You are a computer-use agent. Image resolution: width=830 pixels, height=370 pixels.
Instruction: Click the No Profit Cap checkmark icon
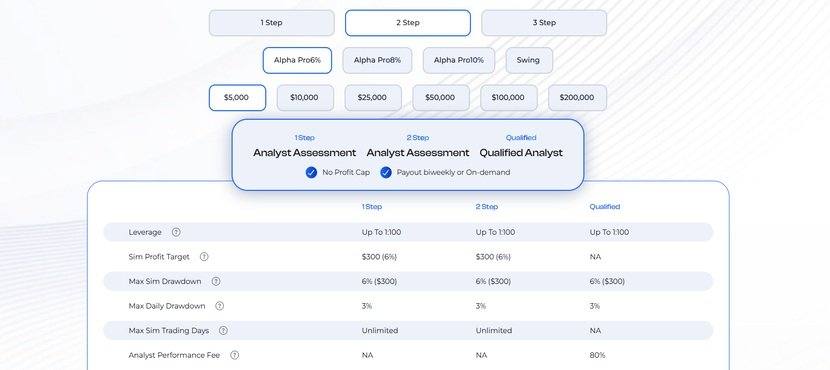(x=311, y=173)
